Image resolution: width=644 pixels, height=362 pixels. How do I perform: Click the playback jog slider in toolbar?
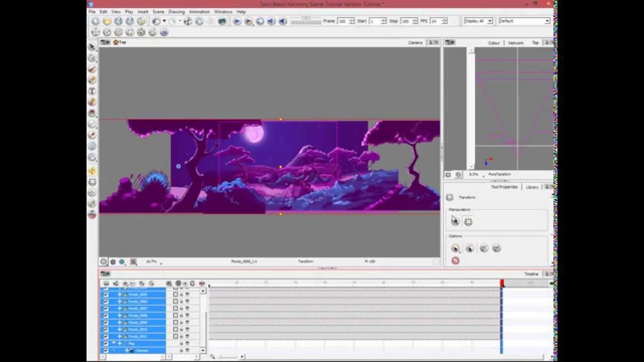pos(305,22)
